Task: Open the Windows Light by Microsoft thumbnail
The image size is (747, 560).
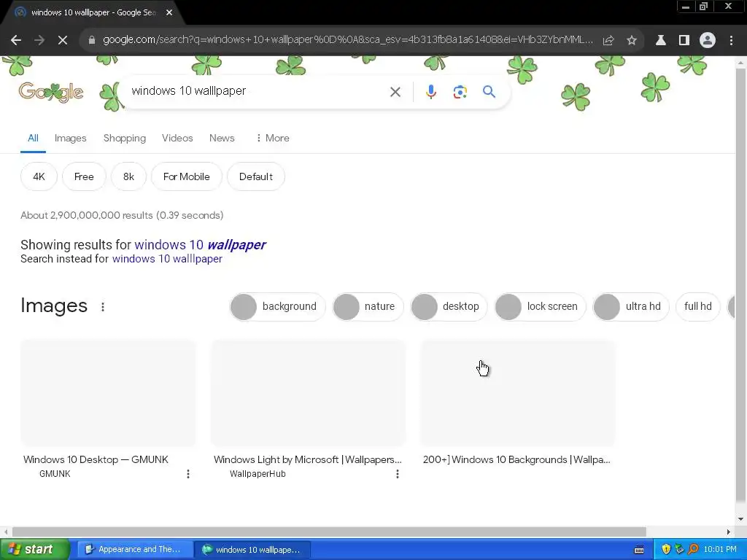Action: tap(309, 393)
